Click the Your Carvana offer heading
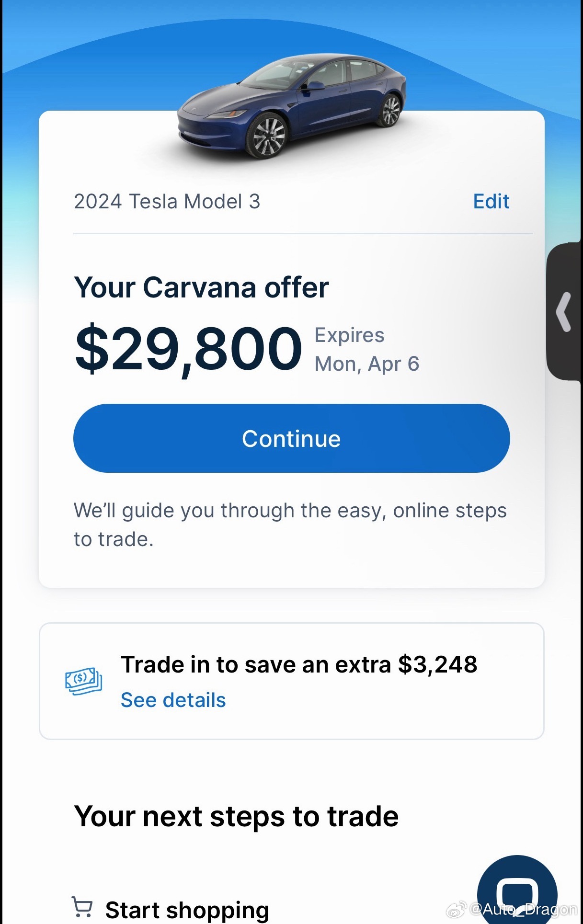The height and width of the screenshot is (924, 583). point(202,287)
